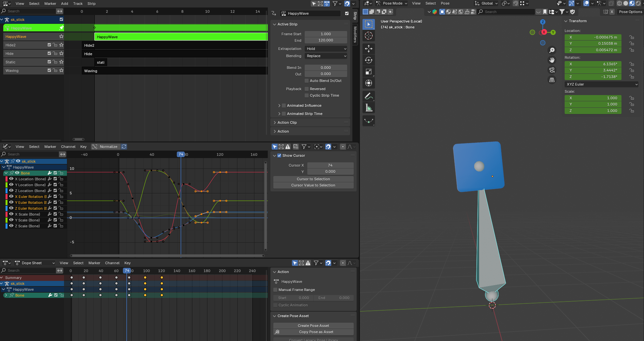
Task: Activate the Rotate tool
Action: [x=369, y=60]
